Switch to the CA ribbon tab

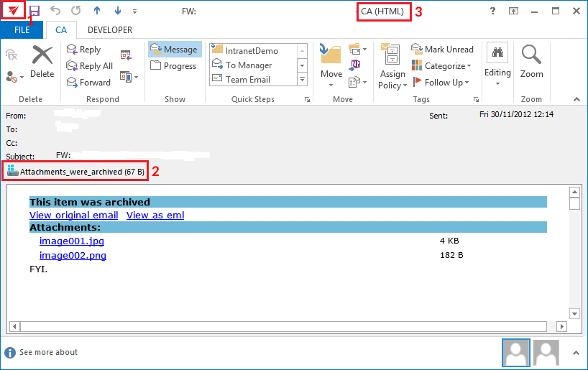pyautogui.click(x=61, y=30)
